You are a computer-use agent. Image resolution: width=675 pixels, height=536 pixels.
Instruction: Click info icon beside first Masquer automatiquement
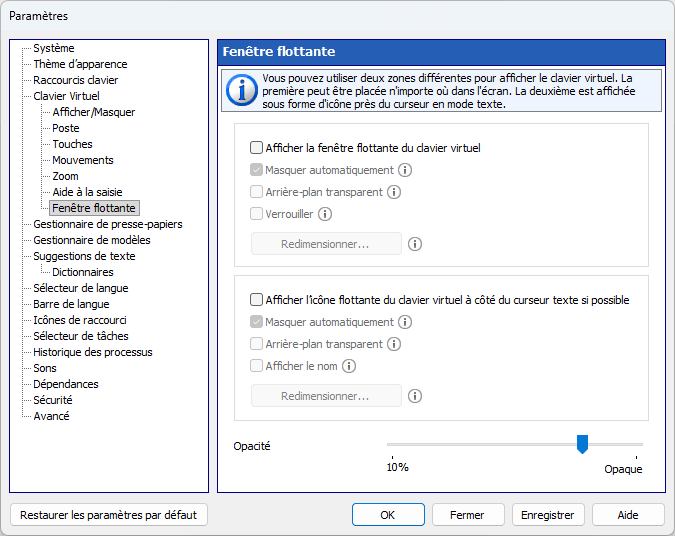click(405, 170)
